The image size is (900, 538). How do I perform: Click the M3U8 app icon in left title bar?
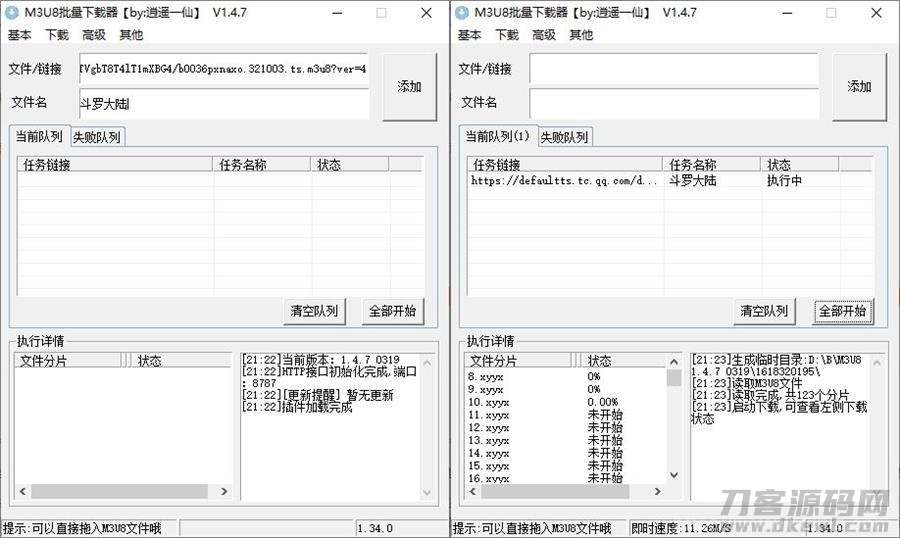(x=11, y=13)
